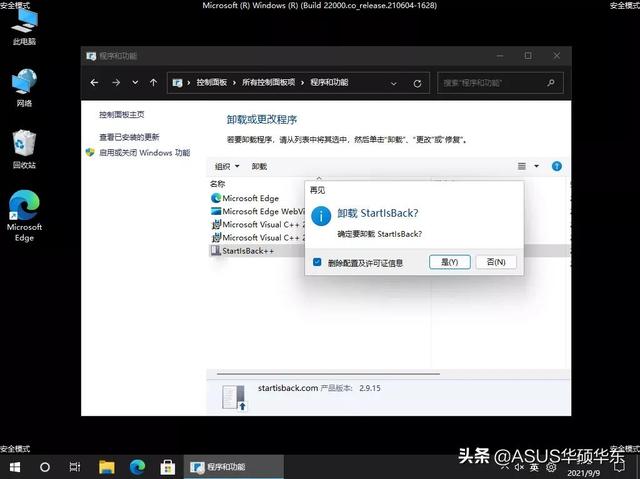
Task: Expand the view options dropdown arrow
Action: pyautogui.click(x=536, y=166)
